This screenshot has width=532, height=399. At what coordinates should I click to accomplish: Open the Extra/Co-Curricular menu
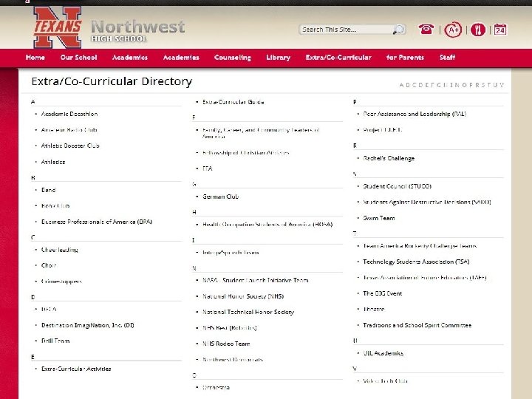tap(338, 58)
